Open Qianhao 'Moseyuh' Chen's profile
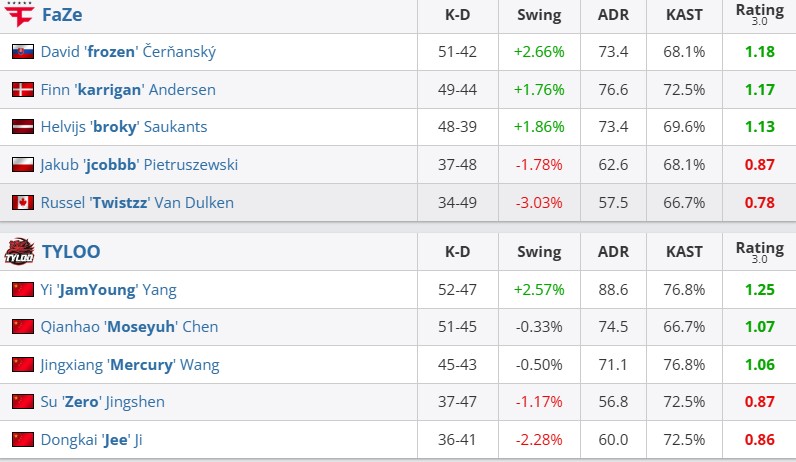Viewport: 796px width, 462px height. (x=129, y=327)
